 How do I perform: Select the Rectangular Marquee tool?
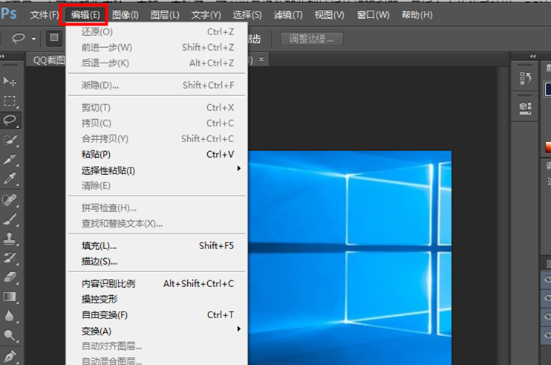9,101
